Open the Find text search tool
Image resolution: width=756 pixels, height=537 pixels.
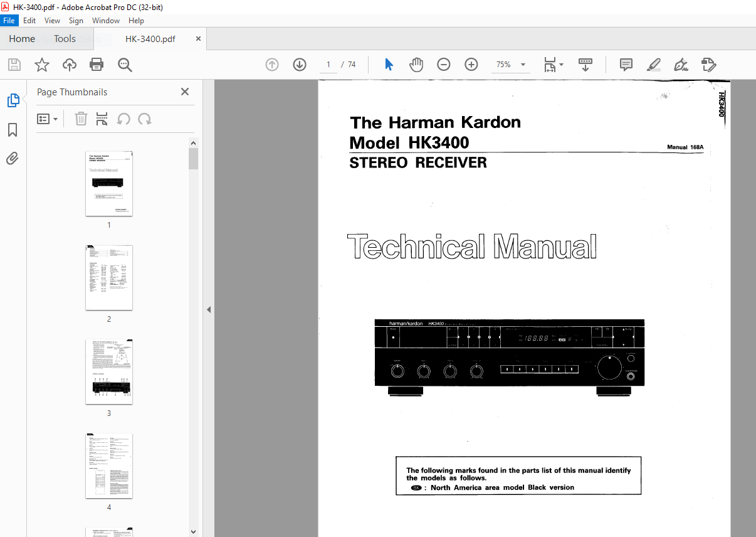(x=125, y=65)
